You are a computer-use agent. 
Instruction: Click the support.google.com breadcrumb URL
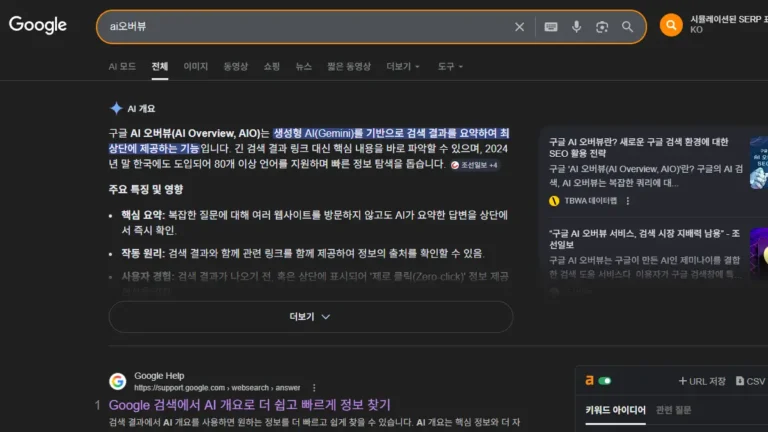217,388
